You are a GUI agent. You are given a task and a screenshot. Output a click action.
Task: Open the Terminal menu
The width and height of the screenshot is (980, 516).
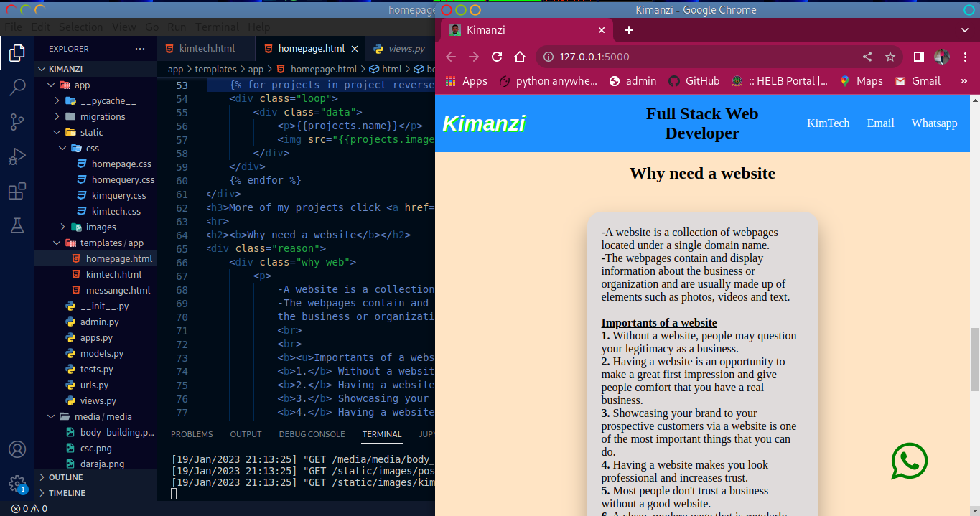coord(217,27)
